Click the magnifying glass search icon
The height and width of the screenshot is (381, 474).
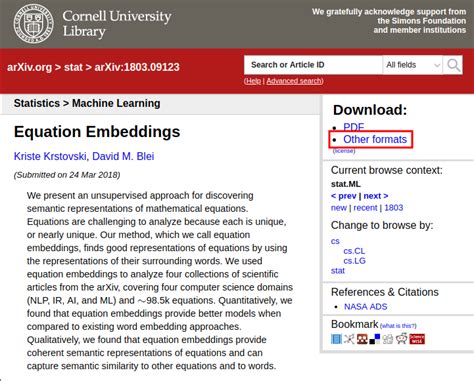(x=453, y=65)
